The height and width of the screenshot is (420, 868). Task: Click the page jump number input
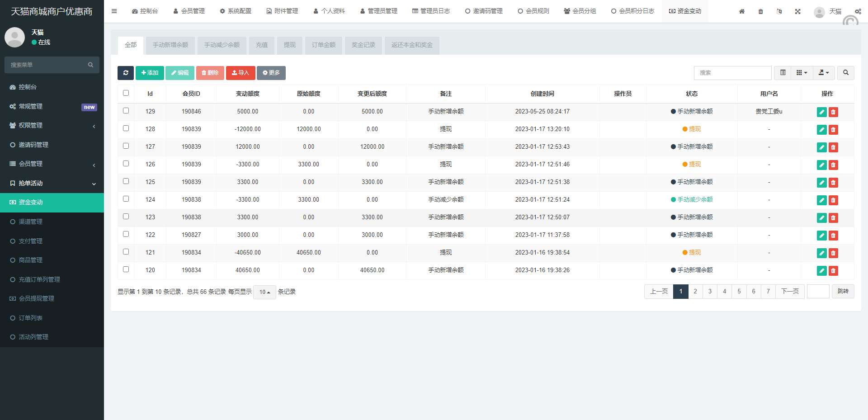point(818,292)
